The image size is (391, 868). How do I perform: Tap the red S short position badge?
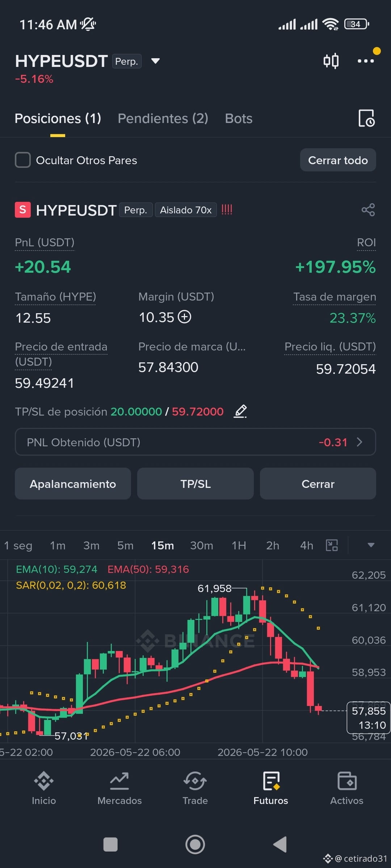pos(22,210)
